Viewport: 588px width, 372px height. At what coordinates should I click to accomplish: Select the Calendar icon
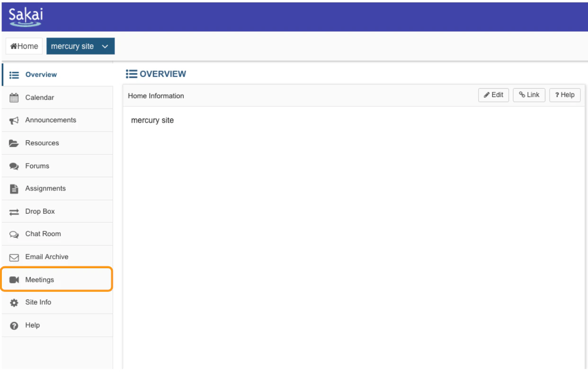(14, 97)
